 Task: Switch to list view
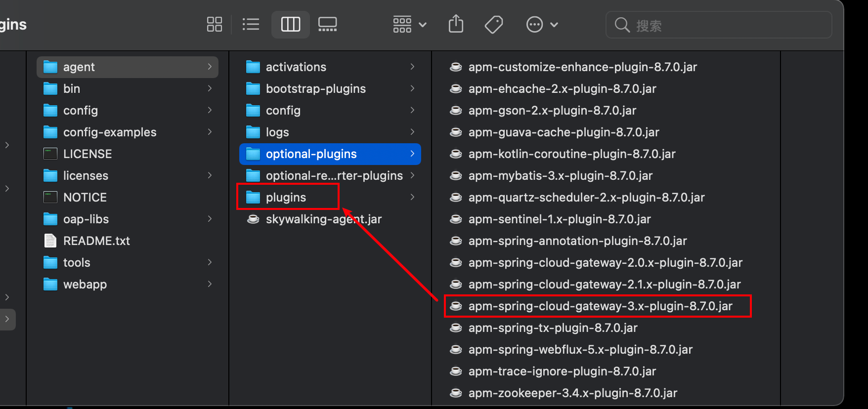click(251, 24)
